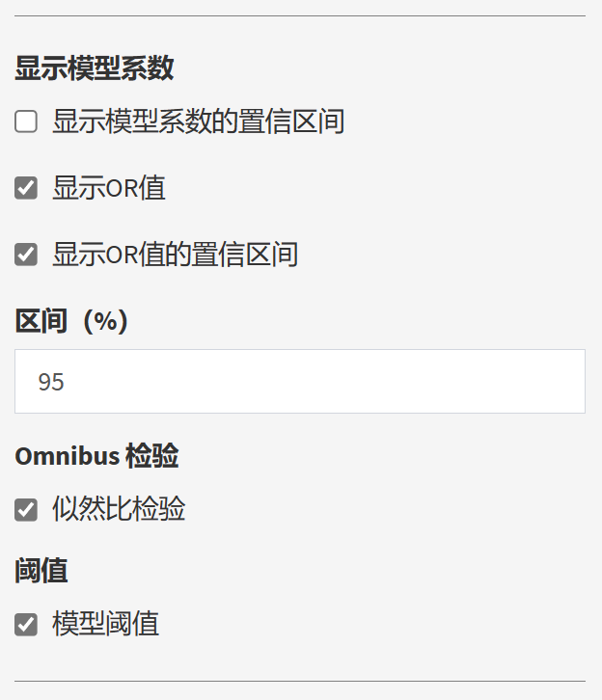Click the 显示模型系数的置信区间 label text
The height and width of the screenshot is (700, 602).
tap(198, 121)
